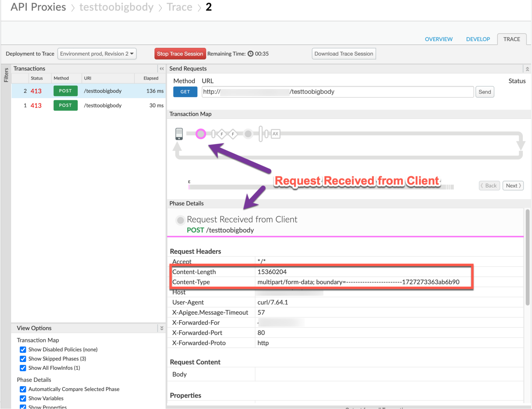Click the gray circle phase icon before AX

(248, 134)
